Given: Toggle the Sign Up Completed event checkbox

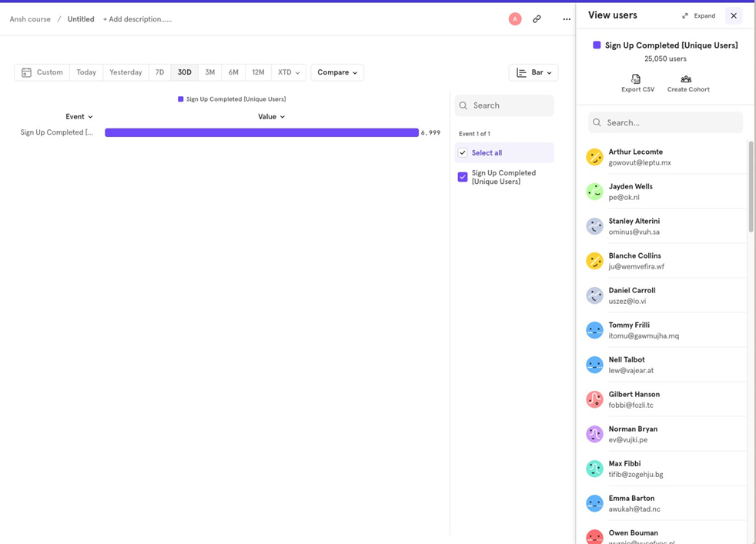Looking at the screenshot, I should click(463, 177).
